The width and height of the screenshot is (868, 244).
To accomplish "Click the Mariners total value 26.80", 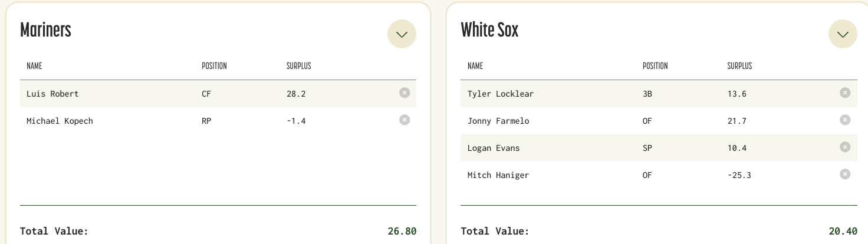I will click(402, 231).
